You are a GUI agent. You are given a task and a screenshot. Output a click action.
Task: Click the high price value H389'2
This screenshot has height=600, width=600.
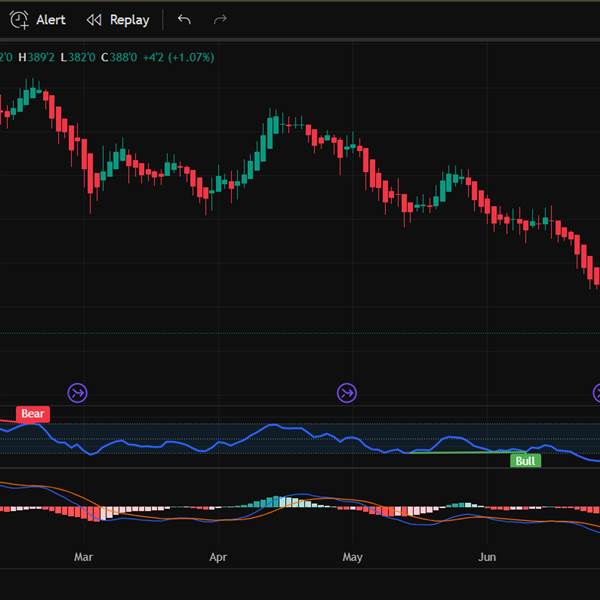(x=37, y=57)
